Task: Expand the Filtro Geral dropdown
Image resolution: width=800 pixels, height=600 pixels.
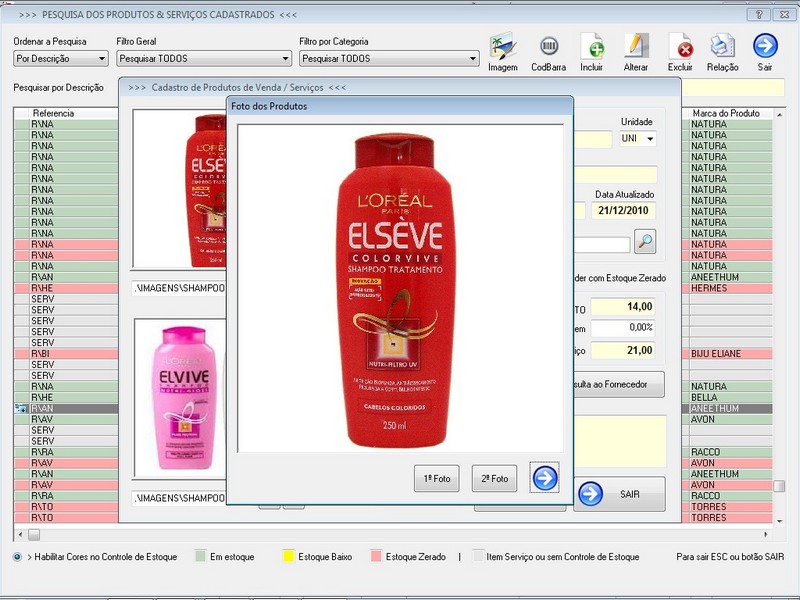Action: (200, 59)
